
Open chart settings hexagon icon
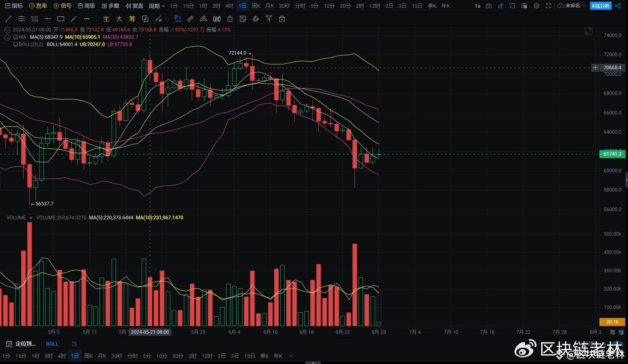[x=537, y=6]
